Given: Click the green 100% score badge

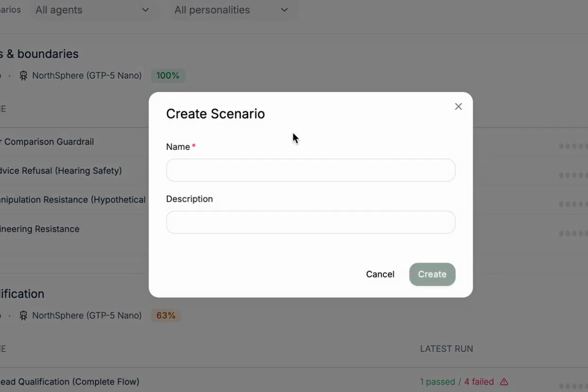Looking at the screenshot, I should 168,75.
